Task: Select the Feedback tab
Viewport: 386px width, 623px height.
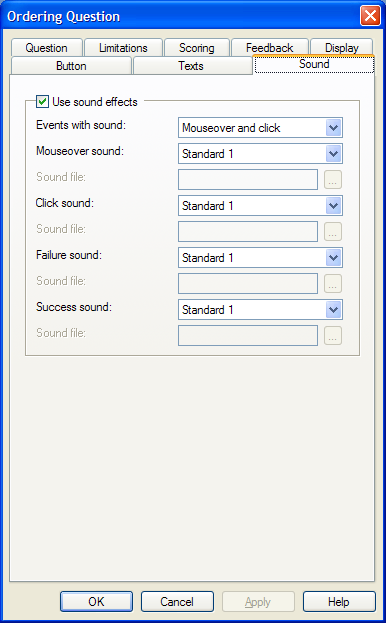Action: pos(270,48)
